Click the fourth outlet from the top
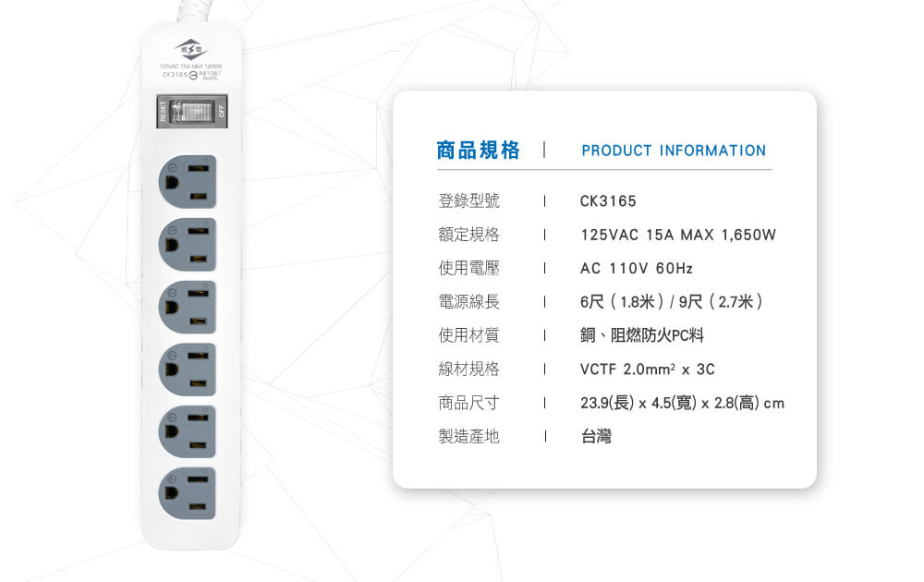 (x=187, y=369)
